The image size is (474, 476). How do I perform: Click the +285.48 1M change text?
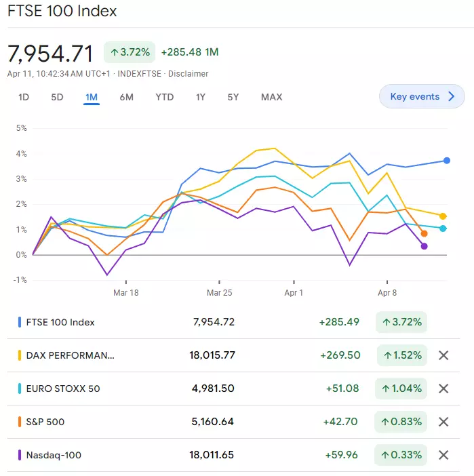coord(190,52)
